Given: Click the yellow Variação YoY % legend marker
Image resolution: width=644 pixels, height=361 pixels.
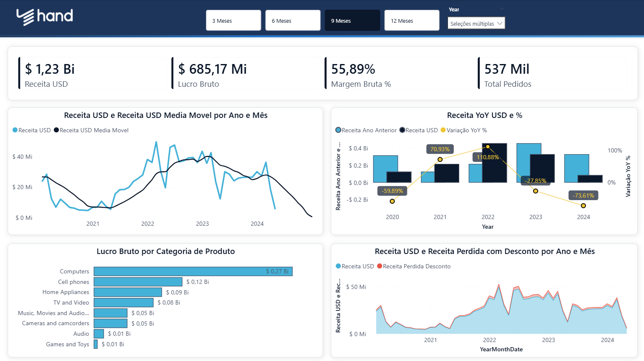Looking at the screenshot, I should point(443,130).
